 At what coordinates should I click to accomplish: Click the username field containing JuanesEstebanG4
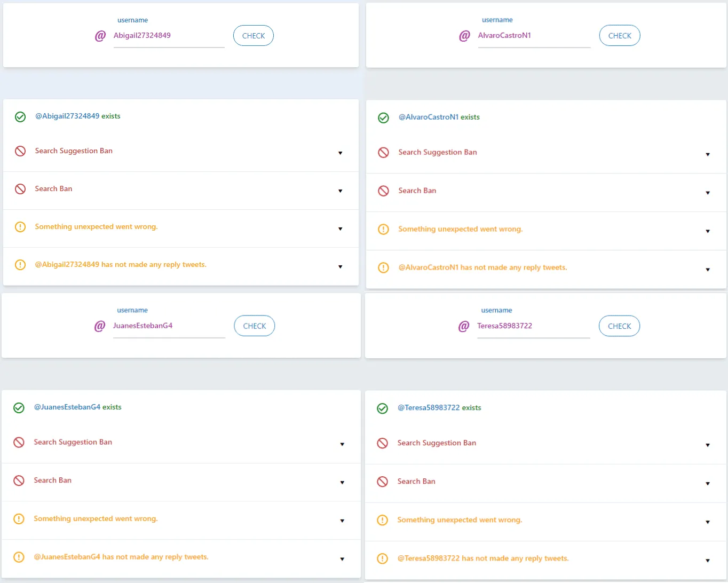(169, 326)
